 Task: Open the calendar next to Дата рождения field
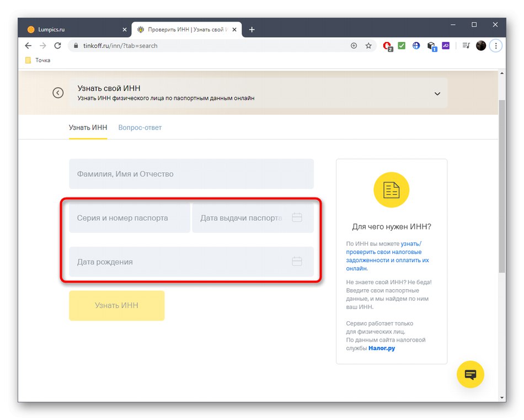tap(297, 262)
